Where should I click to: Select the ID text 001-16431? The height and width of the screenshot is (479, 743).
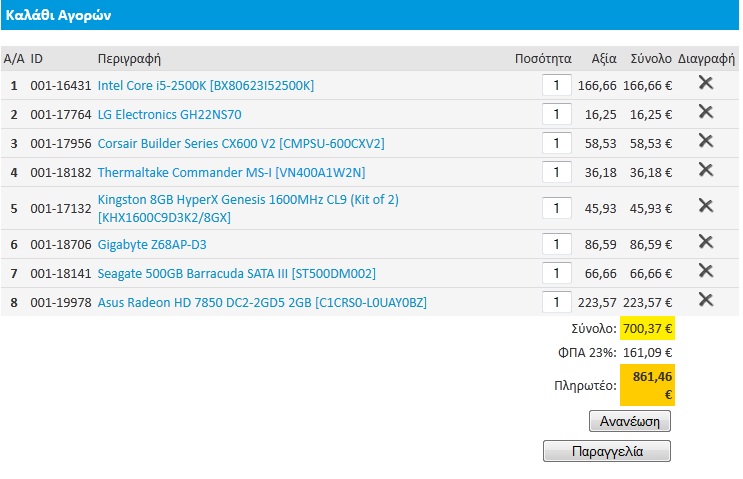click(x=61, y=86)
